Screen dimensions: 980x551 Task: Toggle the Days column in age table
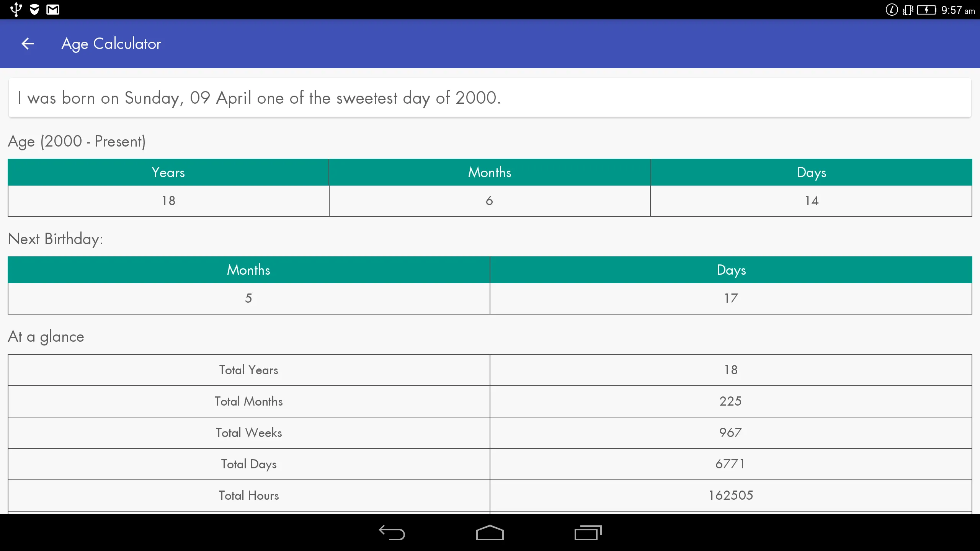point(811,172)
